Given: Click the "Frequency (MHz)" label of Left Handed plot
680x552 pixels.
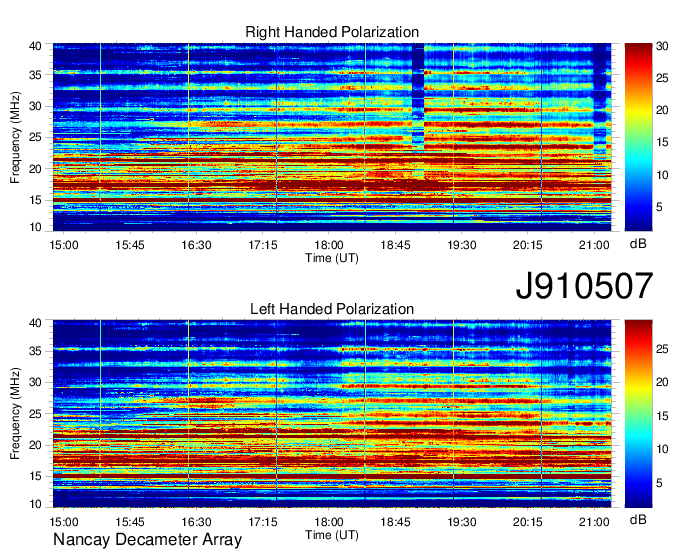Looking at the screenshot, I should (x=15, y=414).
